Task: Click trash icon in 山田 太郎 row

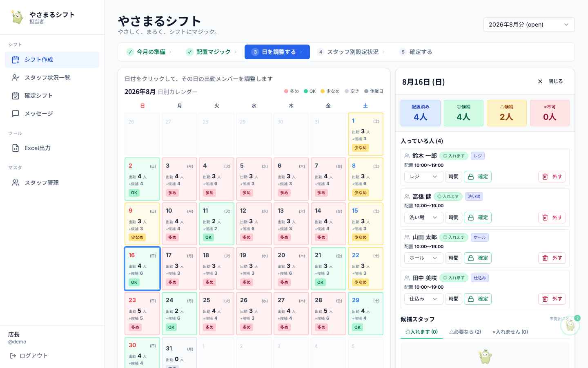Action: pyautogui.click(x=545, y=258)
